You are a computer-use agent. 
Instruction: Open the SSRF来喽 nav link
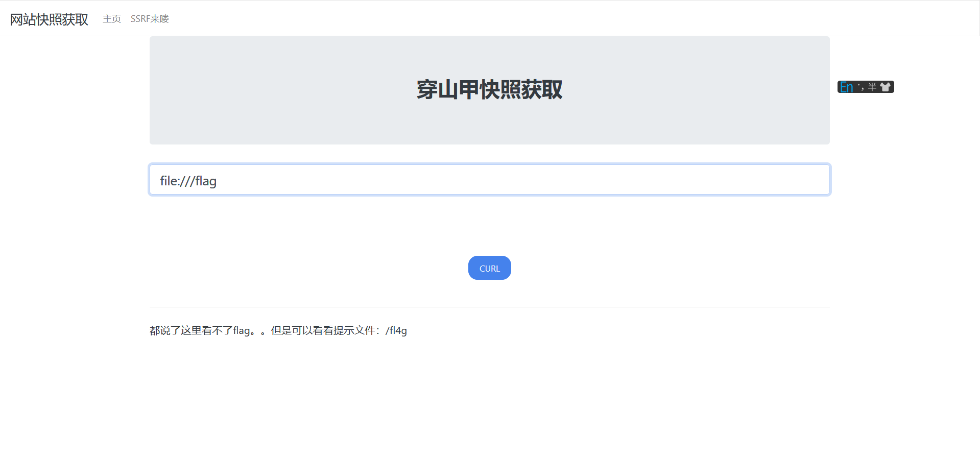point(150,19)
